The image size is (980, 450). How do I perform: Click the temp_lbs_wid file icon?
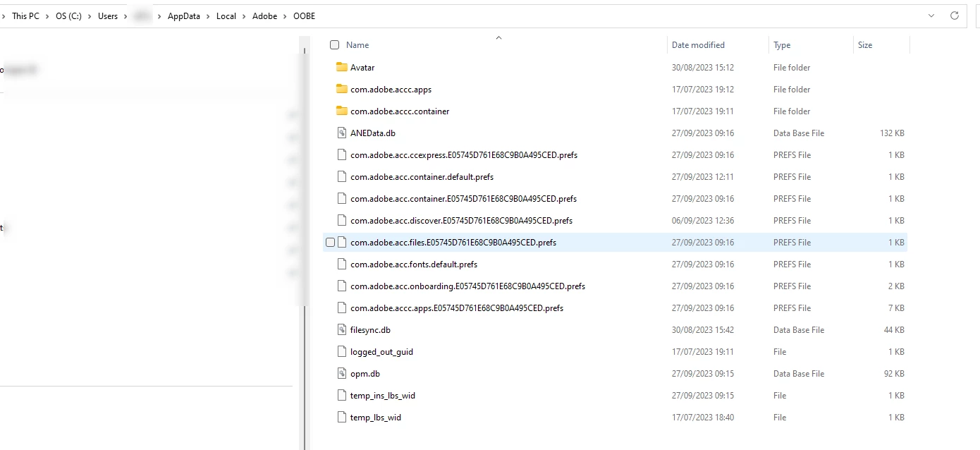[x=342, y=418]
